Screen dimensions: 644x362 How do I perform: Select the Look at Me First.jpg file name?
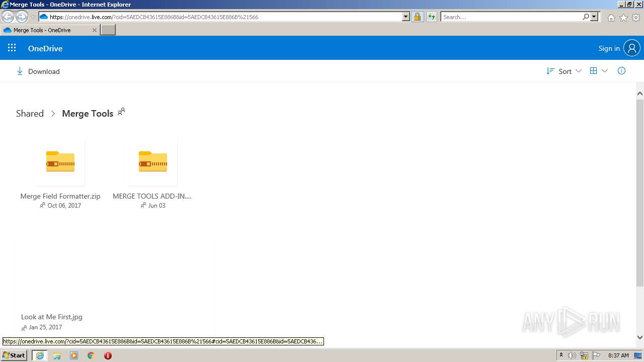click(x=52, y=317)
